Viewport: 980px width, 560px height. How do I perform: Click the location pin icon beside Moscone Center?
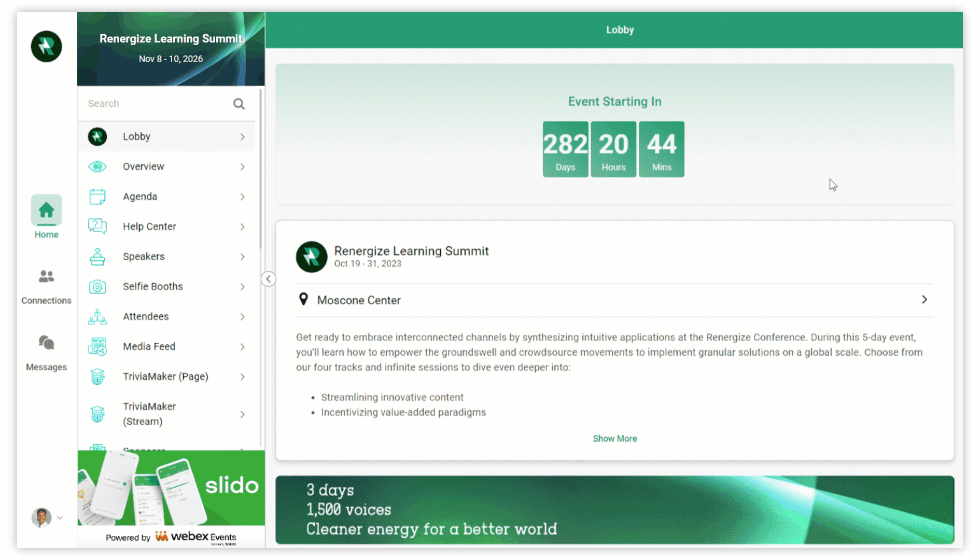[x=304, y=299]
